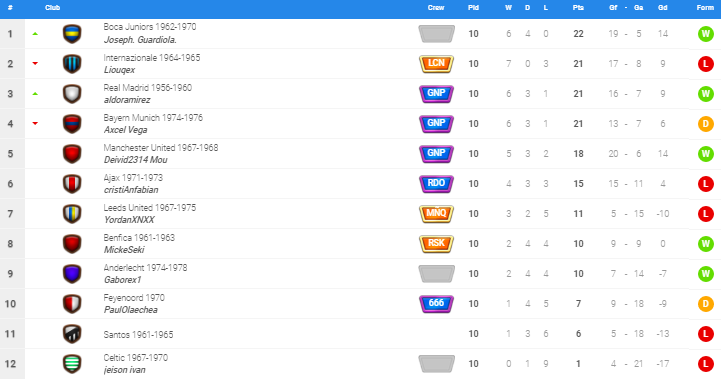
Task: Sort table by Gd column header
Action: (663, 8)
